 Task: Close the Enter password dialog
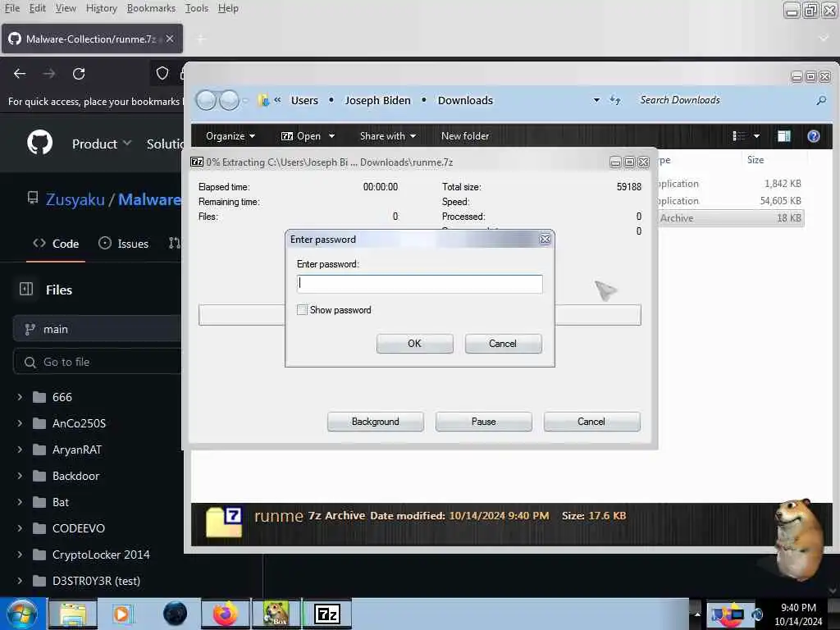[x=545, y=240]
